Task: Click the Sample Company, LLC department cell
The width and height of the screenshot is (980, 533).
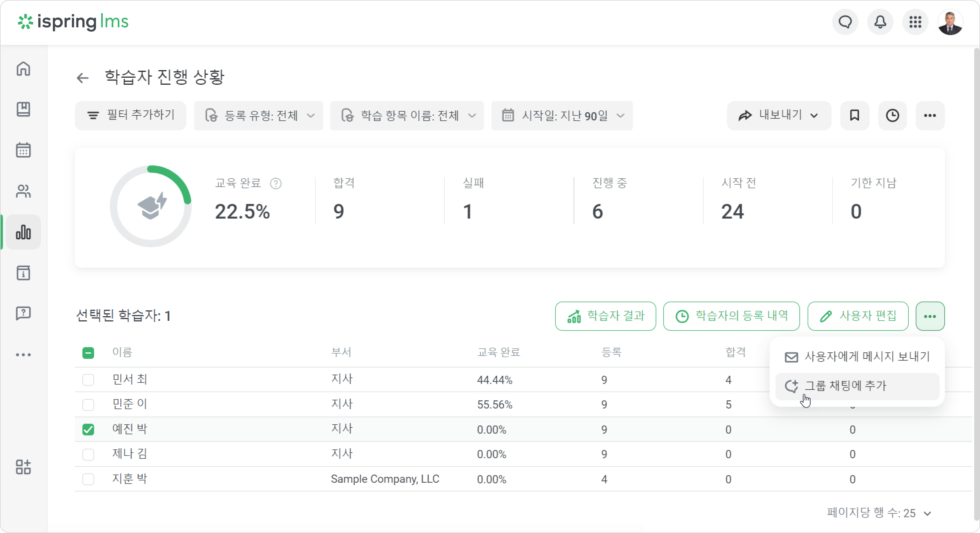Action: (x=385, y=479)
